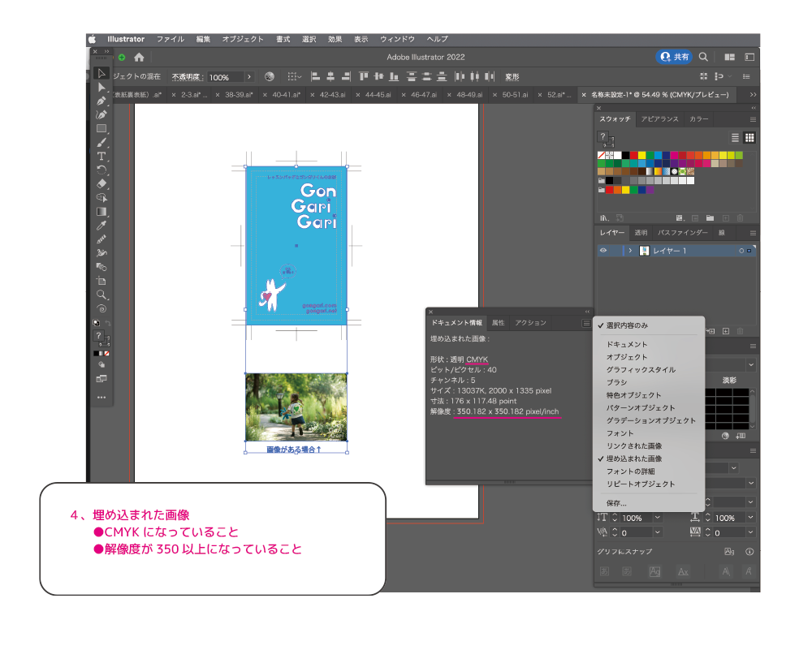This screenshot has width=812, height=650.
Task: Open the Swatches panel menu
Action: point(753,119)
